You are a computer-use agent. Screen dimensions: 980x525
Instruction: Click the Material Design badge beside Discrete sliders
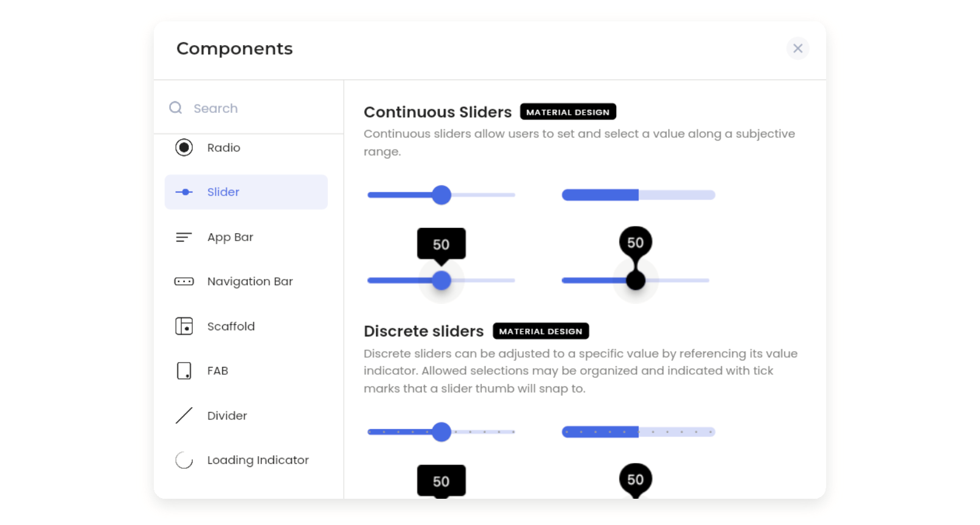(x=540, y=331)
